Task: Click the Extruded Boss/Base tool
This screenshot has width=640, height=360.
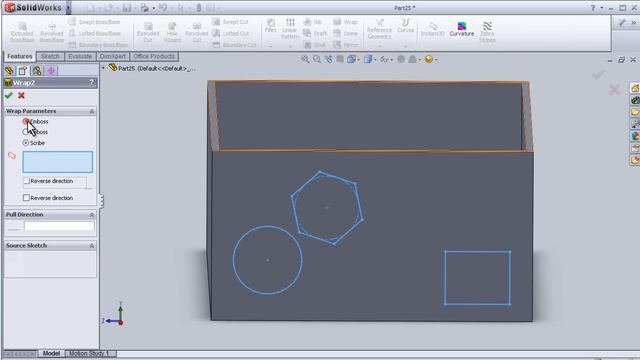Action: click(x=22, y=32)
